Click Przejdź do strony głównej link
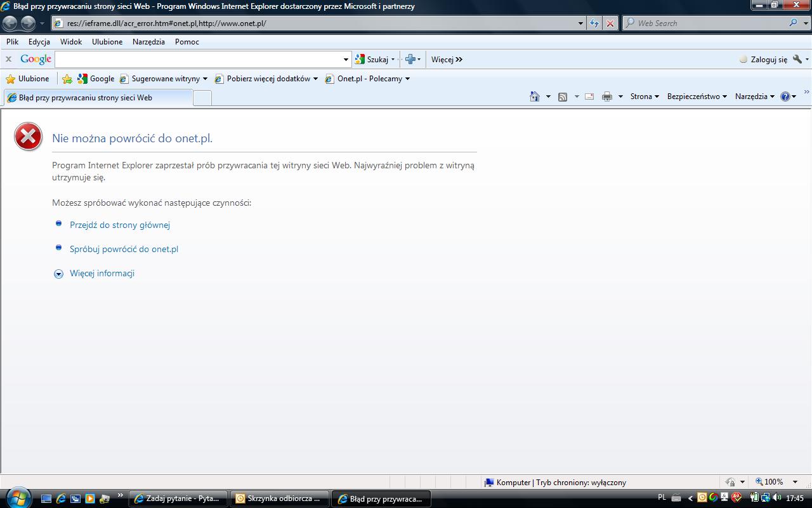Image resolution: width=812 pixels, height=508 pixels. click(120, 225)
